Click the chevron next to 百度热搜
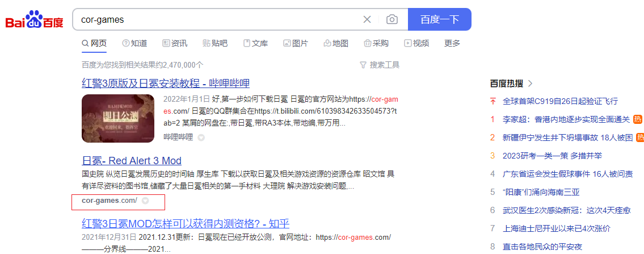 tap(530, 84)
